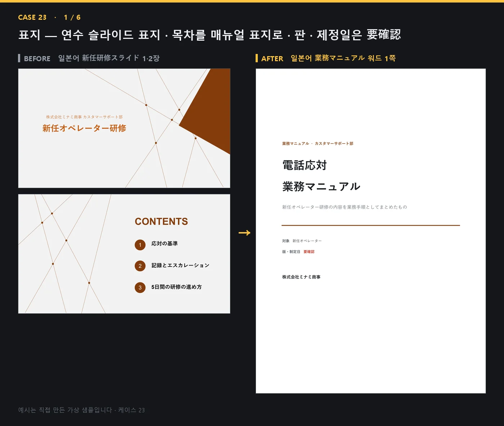504x426 pixels.
Task: Click the large title line "業務マニュアル" below 電話応対
Action: 321,186
